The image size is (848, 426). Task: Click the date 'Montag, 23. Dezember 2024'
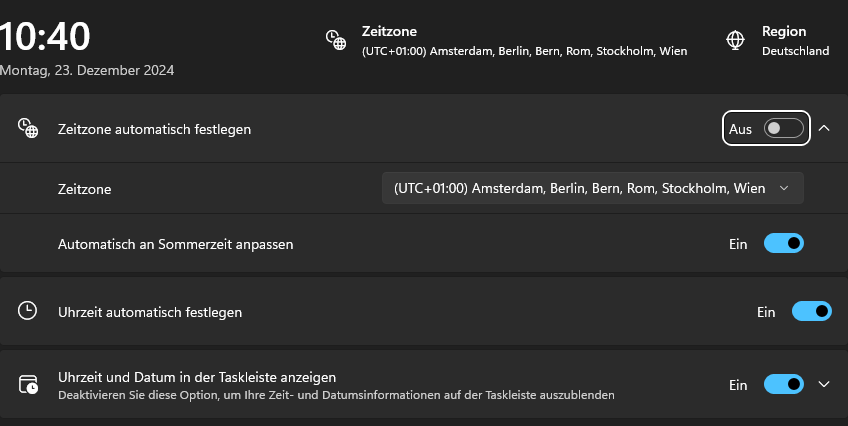(88, 70)
